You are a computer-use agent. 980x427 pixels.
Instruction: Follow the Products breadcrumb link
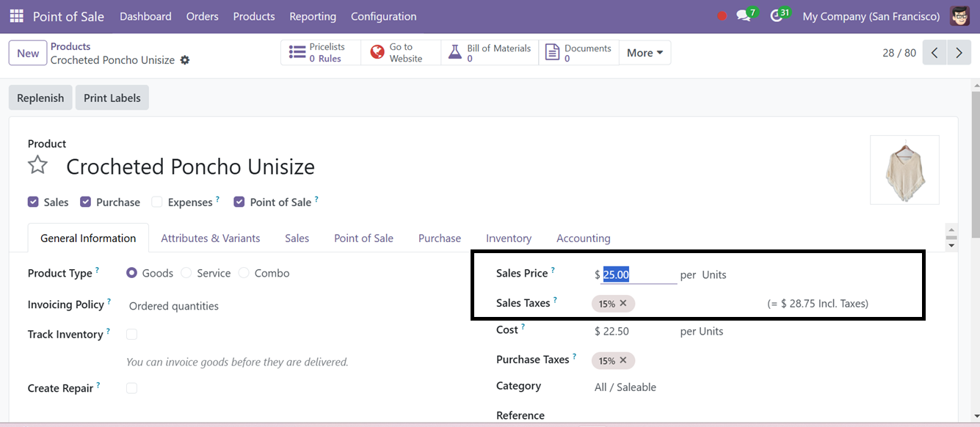click(70, 46)
